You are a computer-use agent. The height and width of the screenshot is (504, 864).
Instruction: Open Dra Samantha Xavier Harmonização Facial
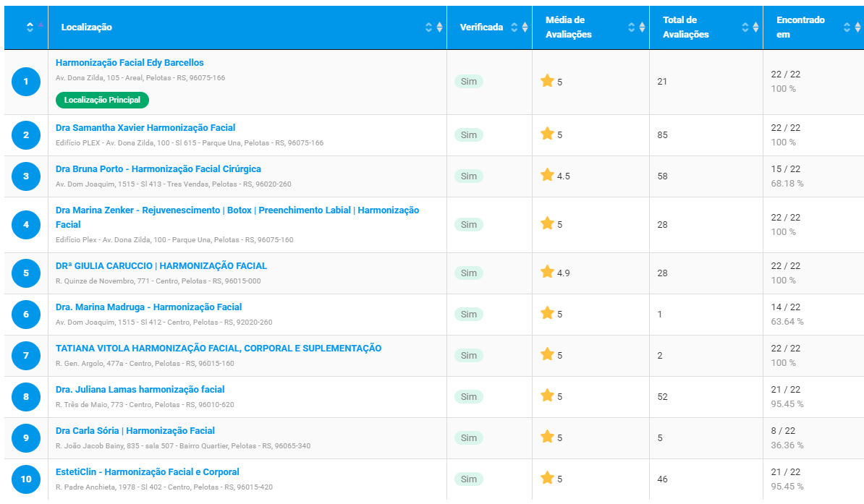[x=145, y=128]
